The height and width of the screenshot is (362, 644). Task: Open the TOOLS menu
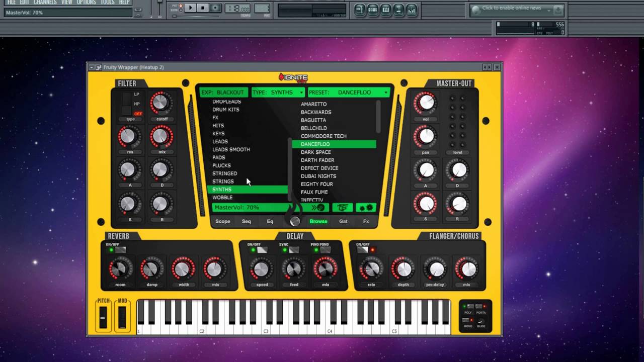[107, 2]
